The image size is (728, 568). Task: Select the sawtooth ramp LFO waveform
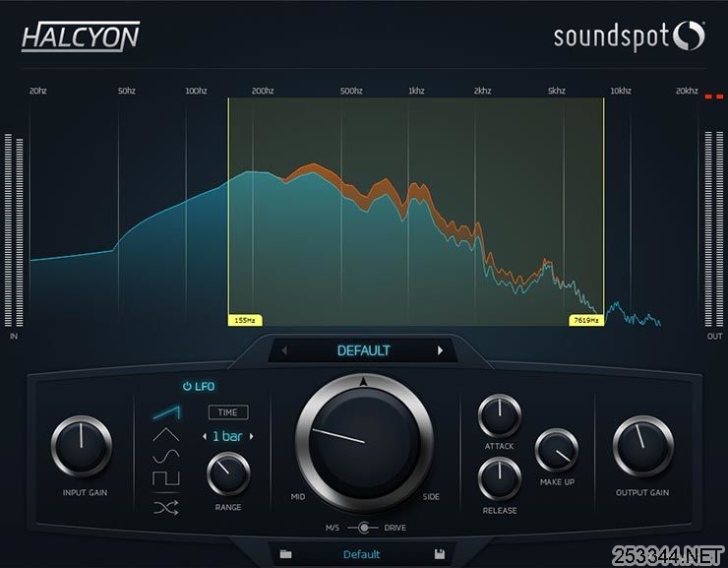(x=166, y=412)
